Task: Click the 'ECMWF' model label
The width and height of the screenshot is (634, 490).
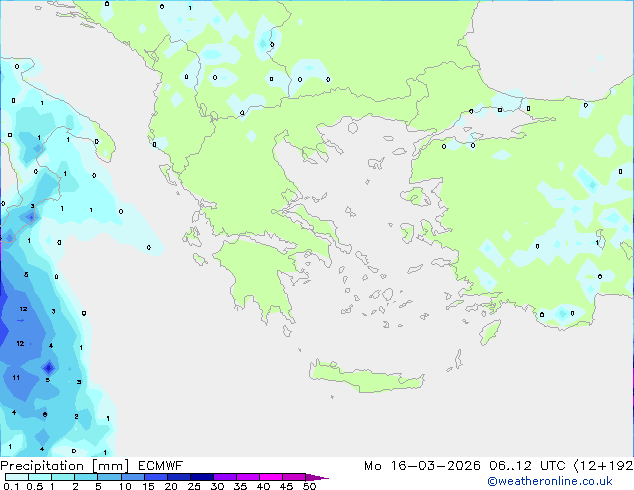Action: point(161,466)
